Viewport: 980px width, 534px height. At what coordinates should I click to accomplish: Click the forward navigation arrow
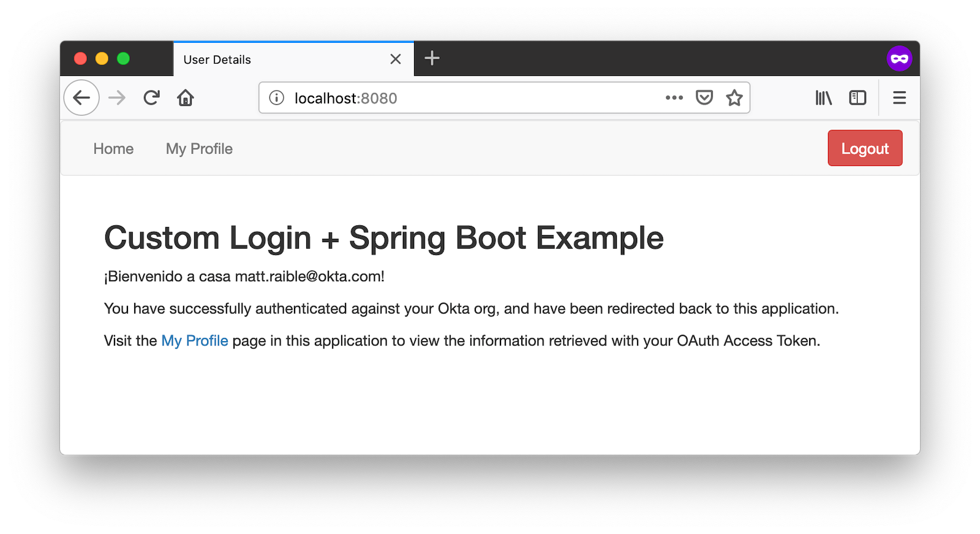tap(117, 98)
